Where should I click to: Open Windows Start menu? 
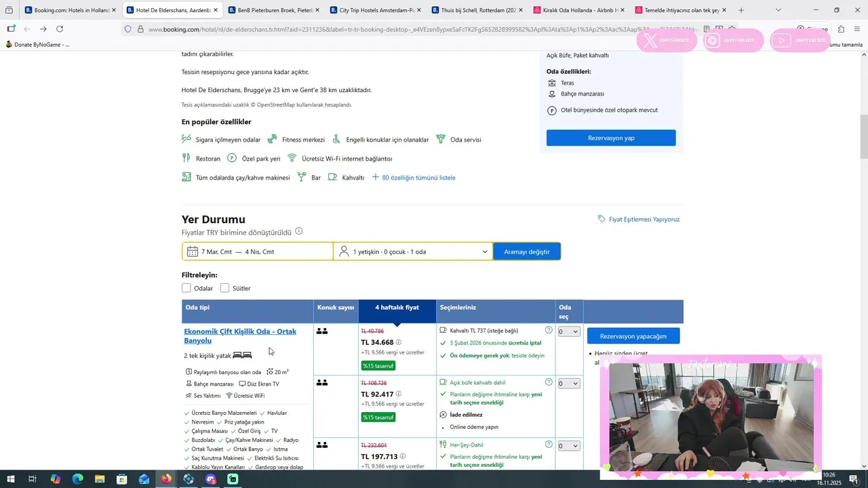click(11, 479)
